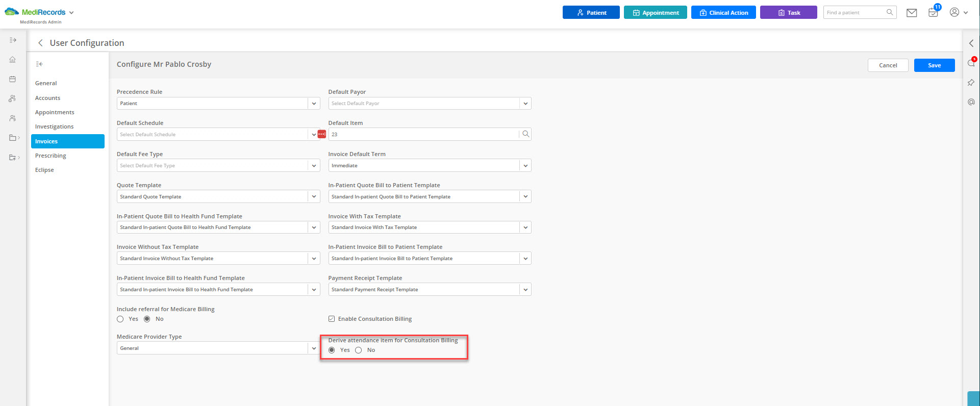Open the Invoice Default Term dropdown
Image resolution: width=980 pixels, height=406 pixels.
pyautogui.click(x=430, y=166)
